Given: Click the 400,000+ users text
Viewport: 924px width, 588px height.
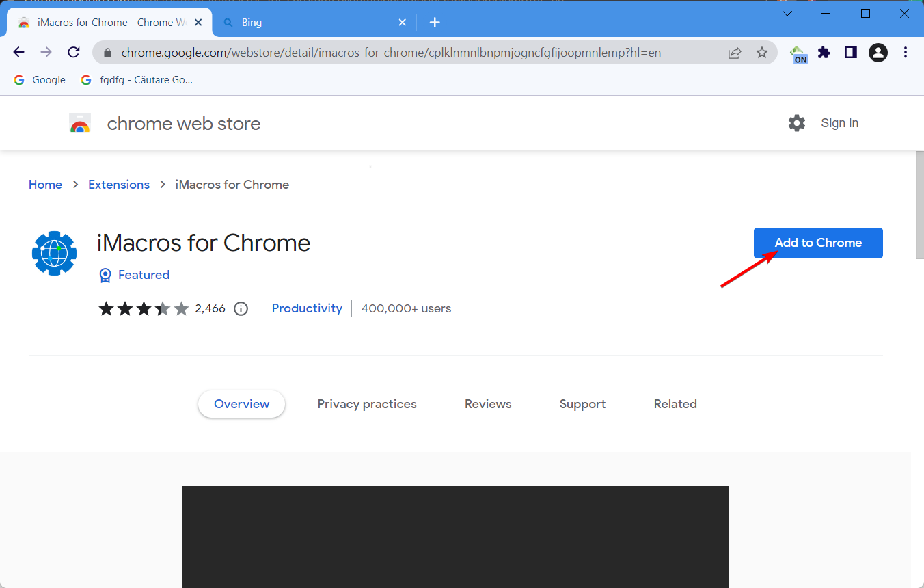Looking at the screenshot, I should tap(406, 308).
